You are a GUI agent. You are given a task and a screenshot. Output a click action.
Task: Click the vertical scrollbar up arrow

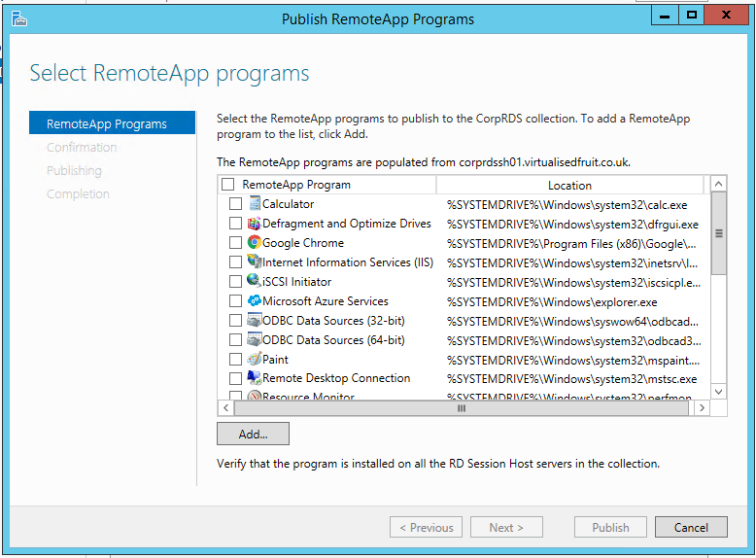click(719, 184)
